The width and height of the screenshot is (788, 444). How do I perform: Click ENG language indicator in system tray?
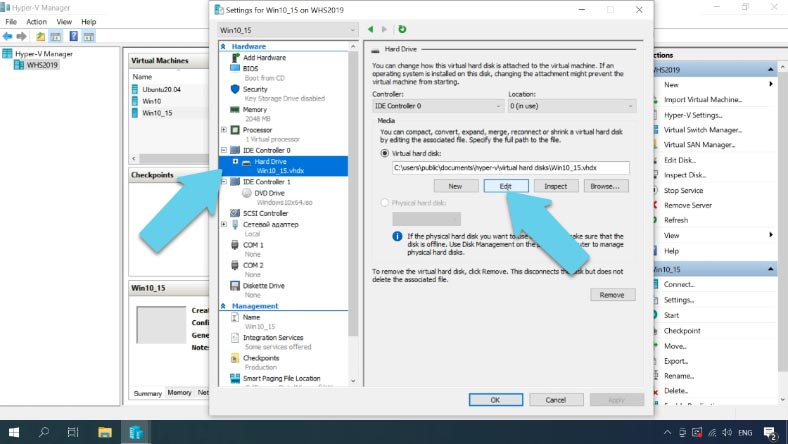pos(745,432)
